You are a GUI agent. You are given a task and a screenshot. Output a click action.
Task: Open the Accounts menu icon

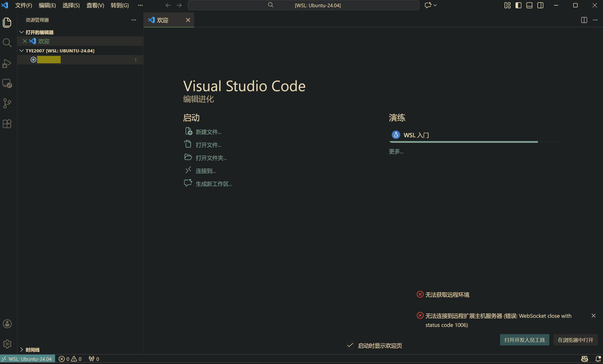tap(7, 324)
